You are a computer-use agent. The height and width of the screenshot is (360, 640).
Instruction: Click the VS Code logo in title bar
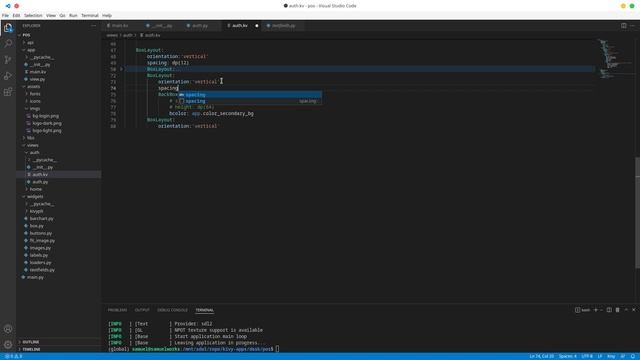pos(8,6)
